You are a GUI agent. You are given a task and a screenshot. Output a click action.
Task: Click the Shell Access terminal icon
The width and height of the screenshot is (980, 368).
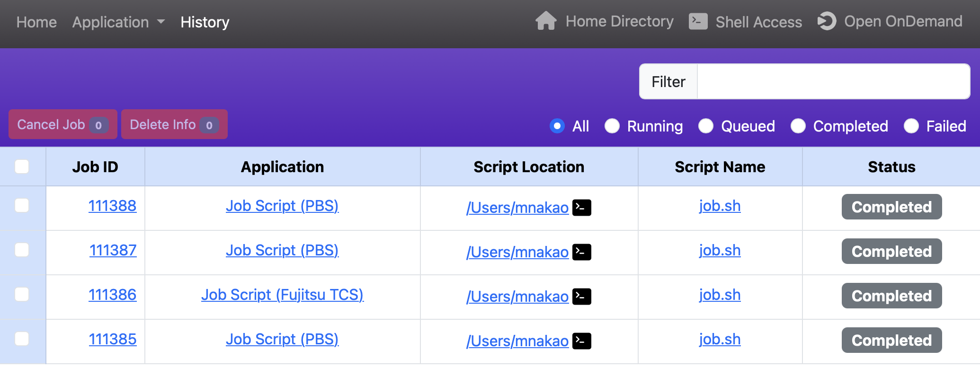click(698, 21)
